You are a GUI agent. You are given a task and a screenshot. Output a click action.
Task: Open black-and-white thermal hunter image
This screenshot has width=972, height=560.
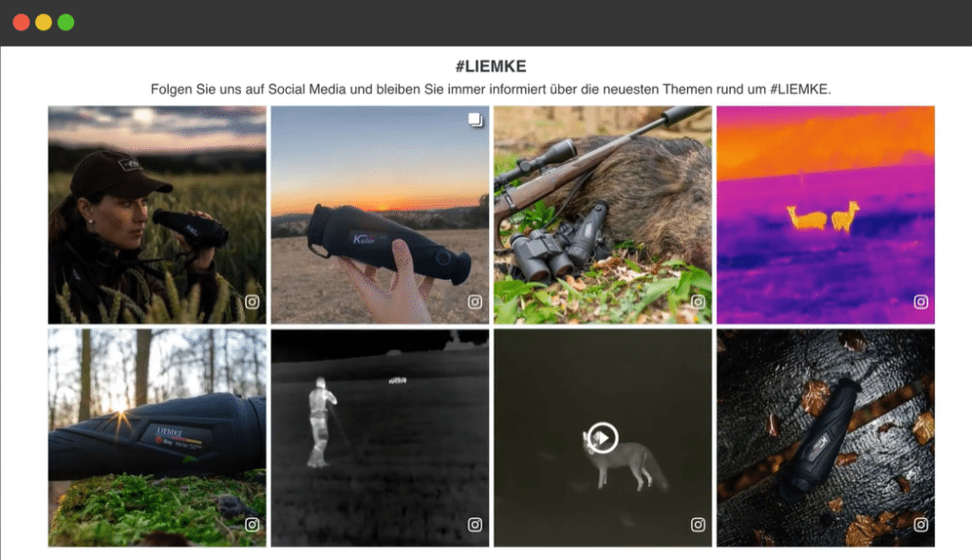click(x=380, y=438)
